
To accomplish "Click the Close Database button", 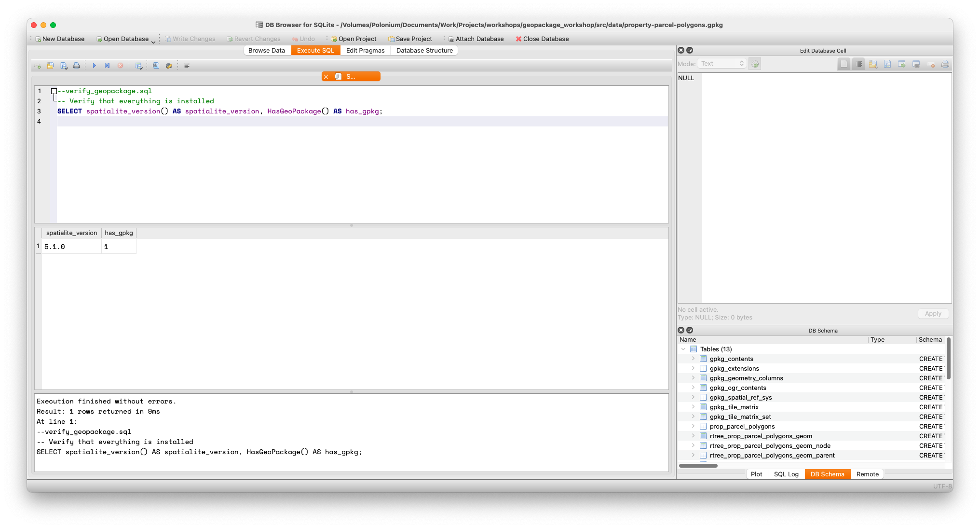I will click(x=542, y=39).
